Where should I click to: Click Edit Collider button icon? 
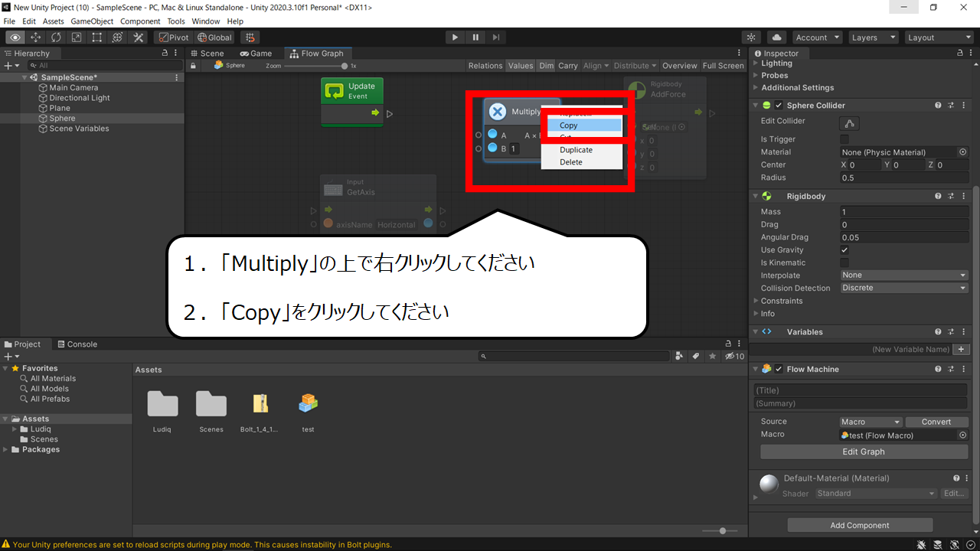pos(849,123)
